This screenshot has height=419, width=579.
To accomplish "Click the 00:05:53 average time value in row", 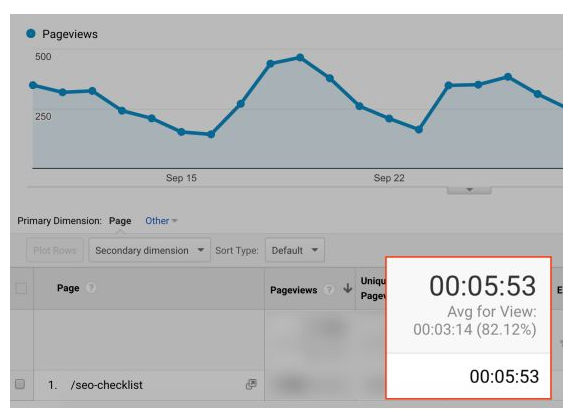I will [504, 377].
